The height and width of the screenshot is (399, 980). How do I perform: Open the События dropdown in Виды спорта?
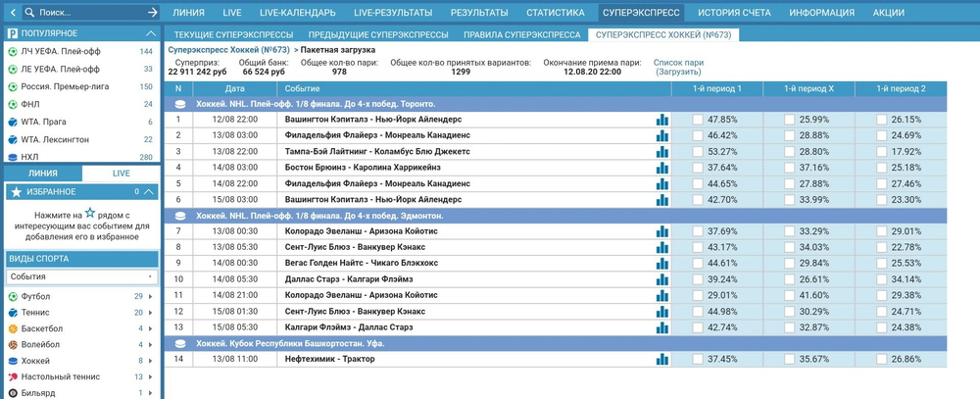click(x=82, y=276)
